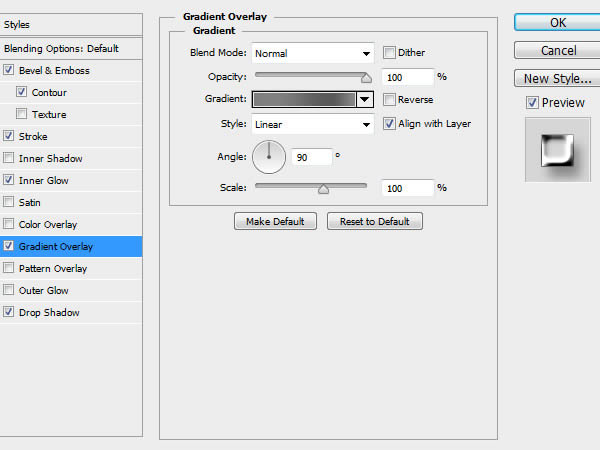The image size is (600, 450).
Task: Click the Angle dial
Action: tap(269, 157)
